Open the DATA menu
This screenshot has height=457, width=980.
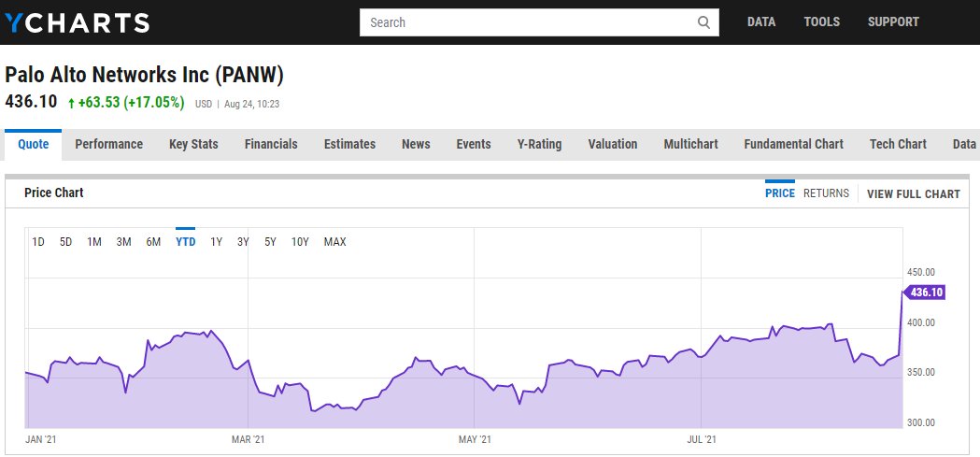click(x=761, y=21)
